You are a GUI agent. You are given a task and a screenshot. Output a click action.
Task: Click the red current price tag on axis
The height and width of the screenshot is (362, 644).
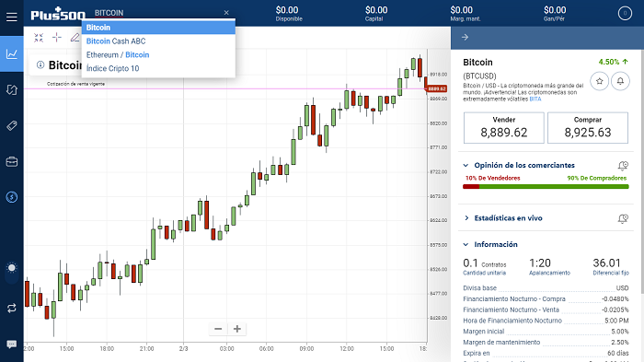437,88
